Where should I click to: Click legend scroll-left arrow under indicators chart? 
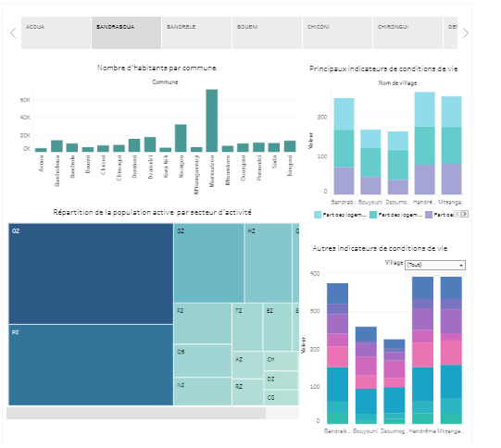click(x=457, y=214)
